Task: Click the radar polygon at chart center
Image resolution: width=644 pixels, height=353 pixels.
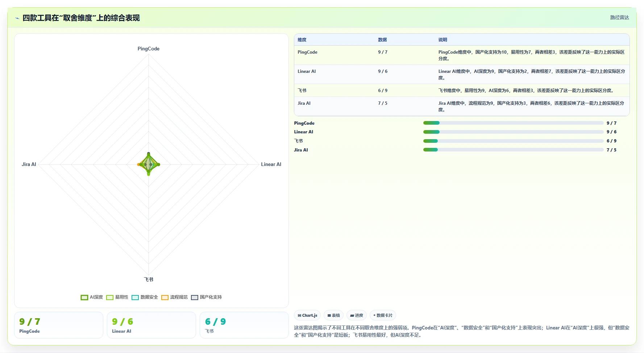Action: click(149, 164)
